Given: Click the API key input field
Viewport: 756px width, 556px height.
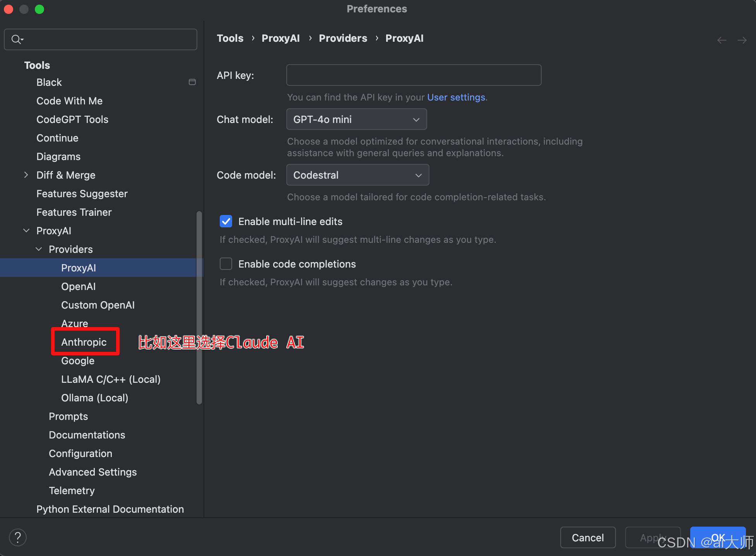Looking at the screenshot, I should coord(413,75).
